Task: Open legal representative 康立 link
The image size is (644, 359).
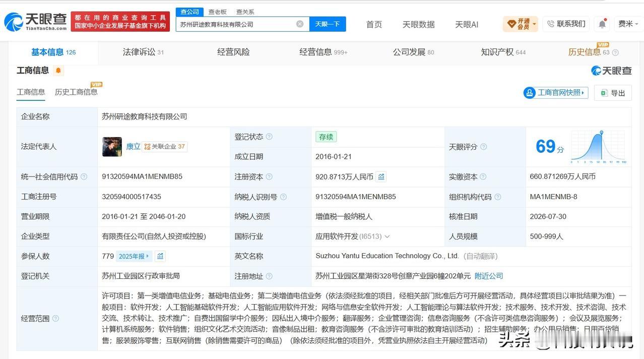Action: click(x=133, y=147)
